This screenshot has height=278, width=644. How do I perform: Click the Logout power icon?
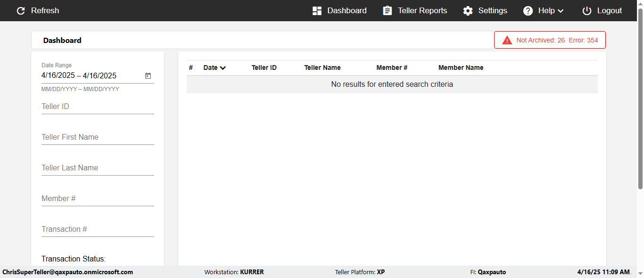tap(586, 10)
